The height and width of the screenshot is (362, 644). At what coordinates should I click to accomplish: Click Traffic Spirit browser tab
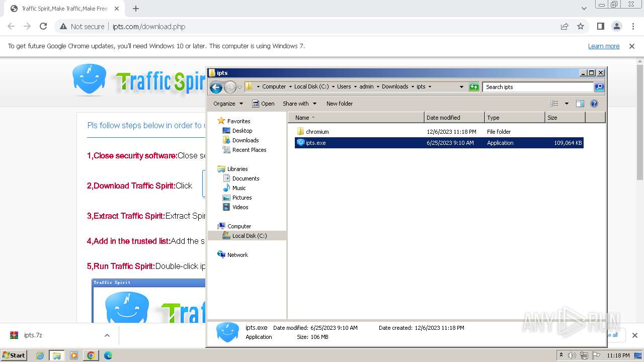point(64,9)
